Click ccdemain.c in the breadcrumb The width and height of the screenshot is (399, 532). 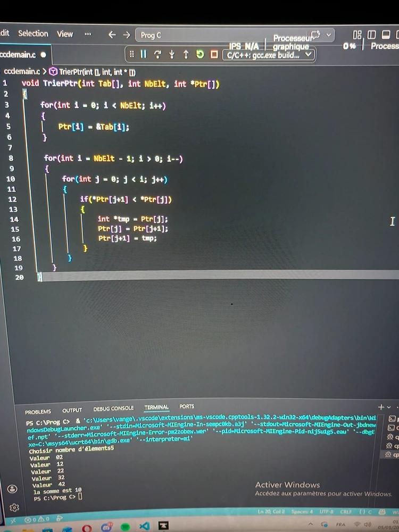point(22,71)
